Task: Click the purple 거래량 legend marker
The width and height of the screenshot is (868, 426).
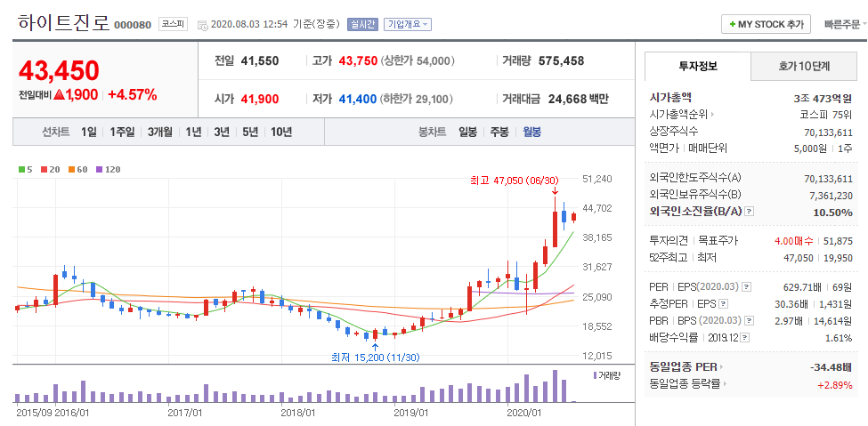Action: 595,375
